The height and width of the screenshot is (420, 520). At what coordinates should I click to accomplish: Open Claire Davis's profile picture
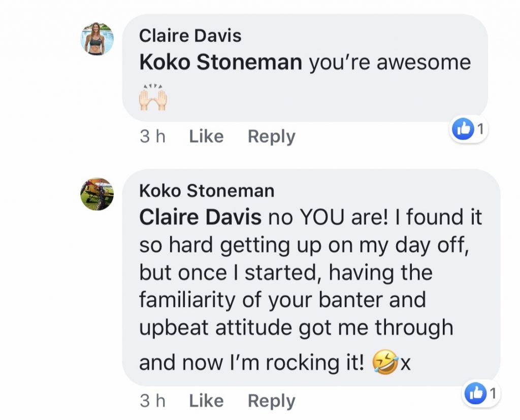point(97,39)
